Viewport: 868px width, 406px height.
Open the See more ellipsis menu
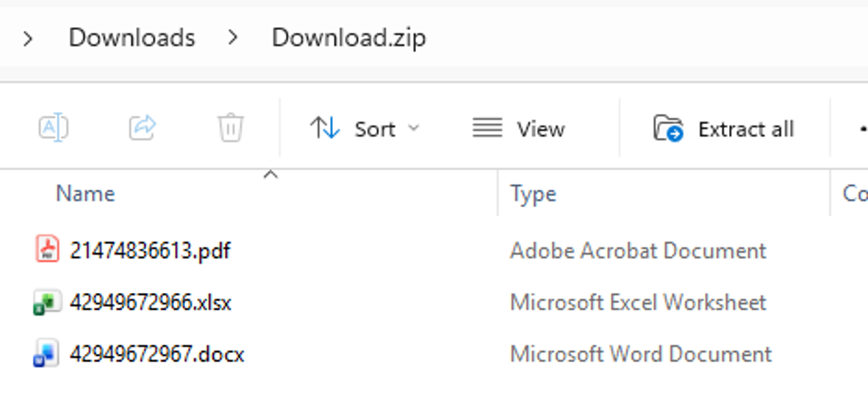[x=862, y=129]
